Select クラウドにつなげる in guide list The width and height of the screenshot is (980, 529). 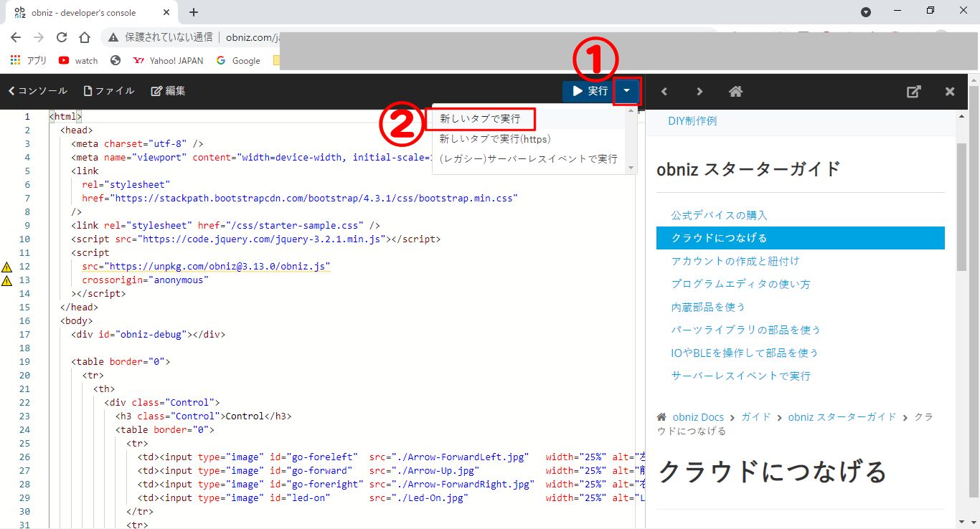pos(800,238)
